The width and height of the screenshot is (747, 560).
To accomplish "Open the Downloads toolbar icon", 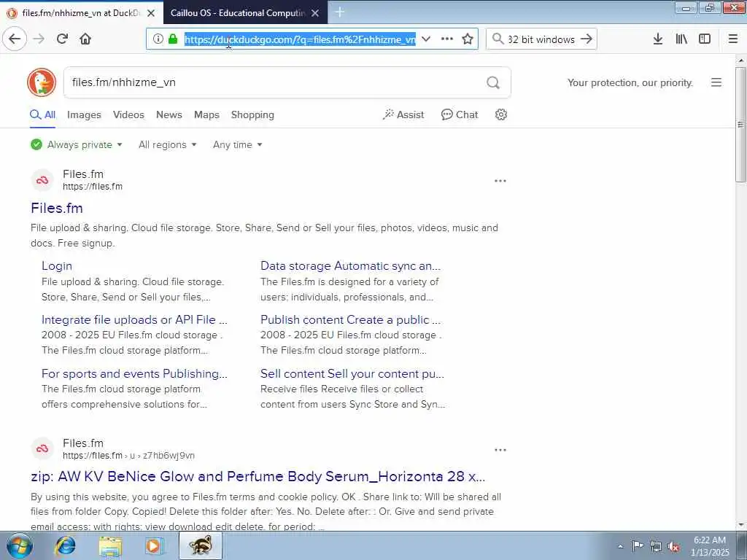I will point(658,39).
